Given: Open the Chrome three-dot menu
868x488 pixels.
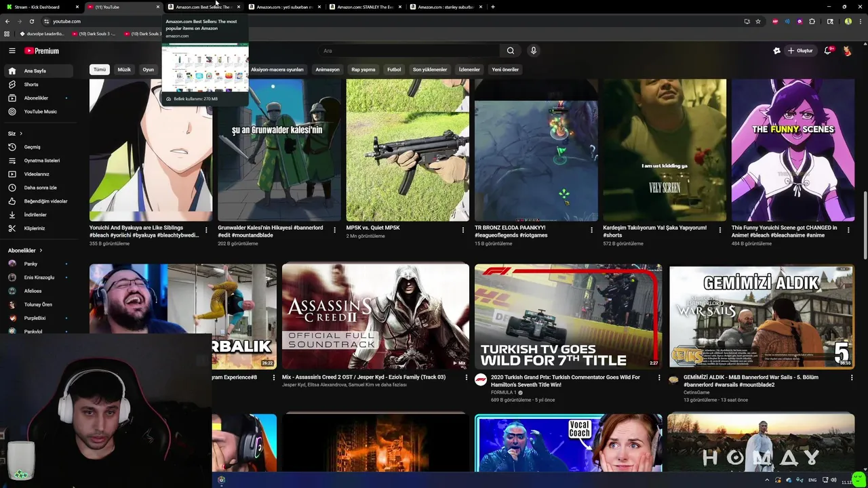Looking at the screenshot, I should (861, 21).
